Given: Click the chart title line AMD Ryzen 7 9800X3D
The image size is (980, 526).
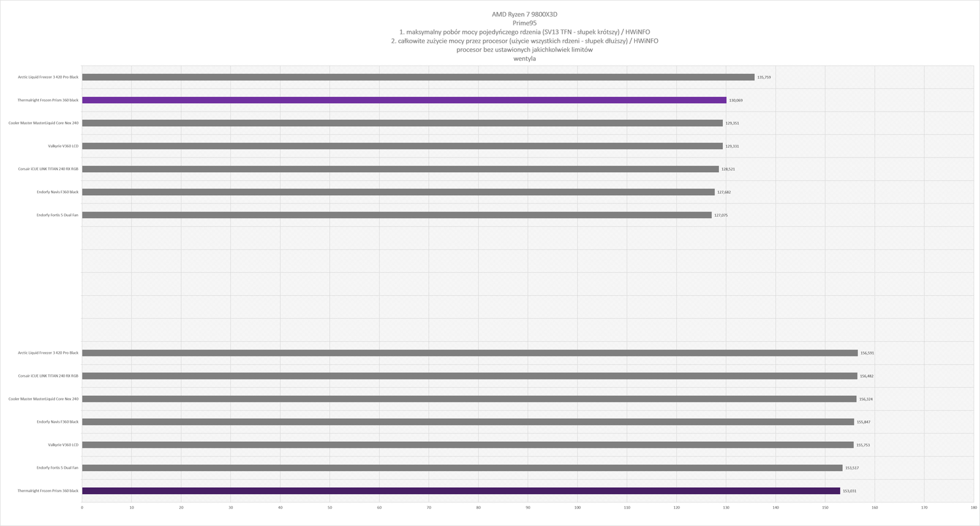Looking at the screenshot, I should point(524,14).
